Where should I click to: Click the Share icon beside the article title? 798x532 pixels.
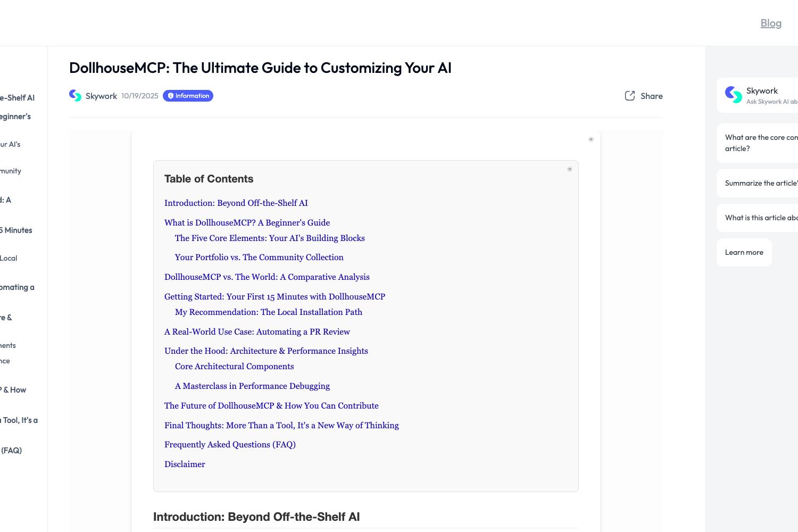pyautogui.click(x=630, y=96)
